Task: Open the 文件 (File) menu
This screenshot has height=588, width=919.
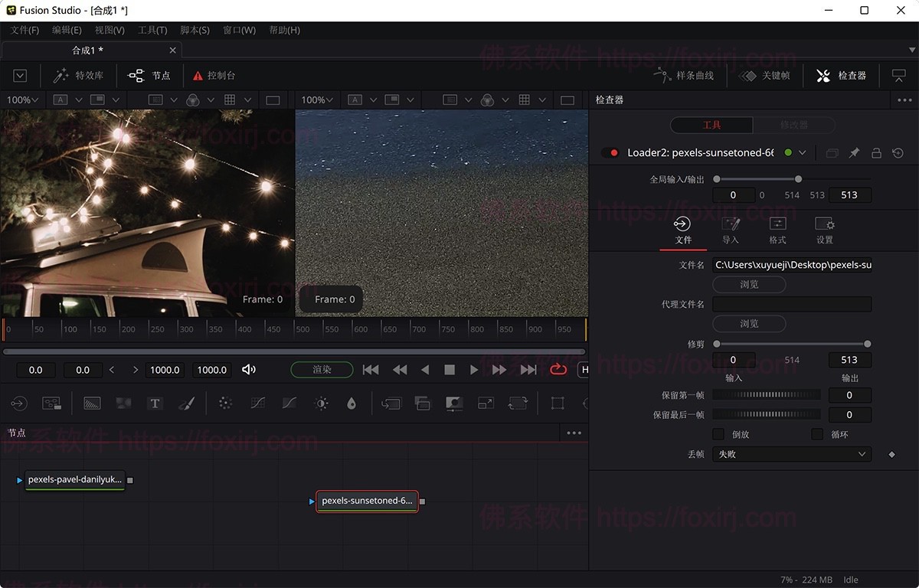Action: tap(23, 30)
